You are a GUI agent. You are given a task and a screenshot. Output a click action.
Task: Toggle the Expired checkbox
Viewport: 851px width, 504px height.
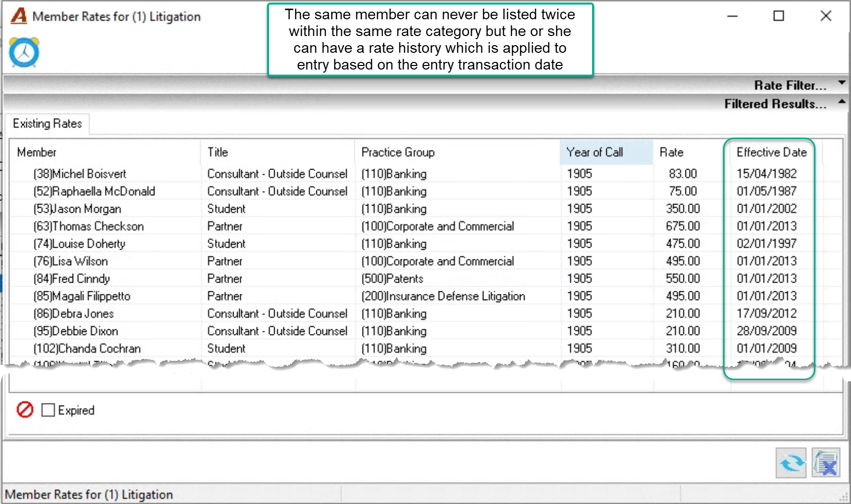[x=48, y=410]
